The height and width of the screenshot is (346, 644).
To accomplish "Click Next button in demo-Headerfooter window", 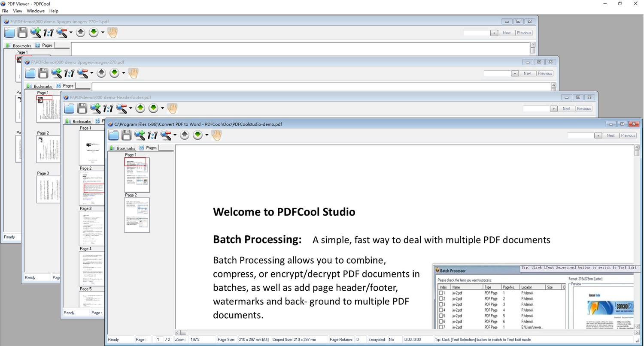I will pos(567,109).
